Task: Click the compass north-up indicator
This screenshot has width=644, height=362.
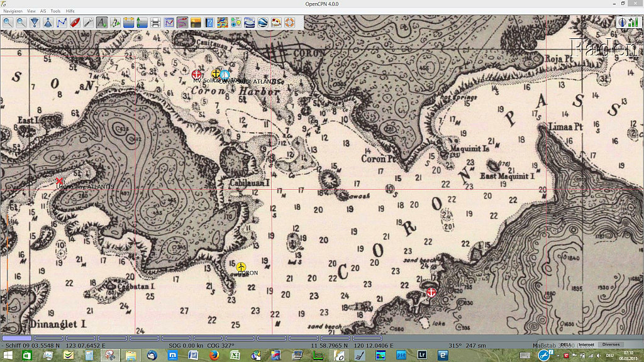Action: [623, 22]
